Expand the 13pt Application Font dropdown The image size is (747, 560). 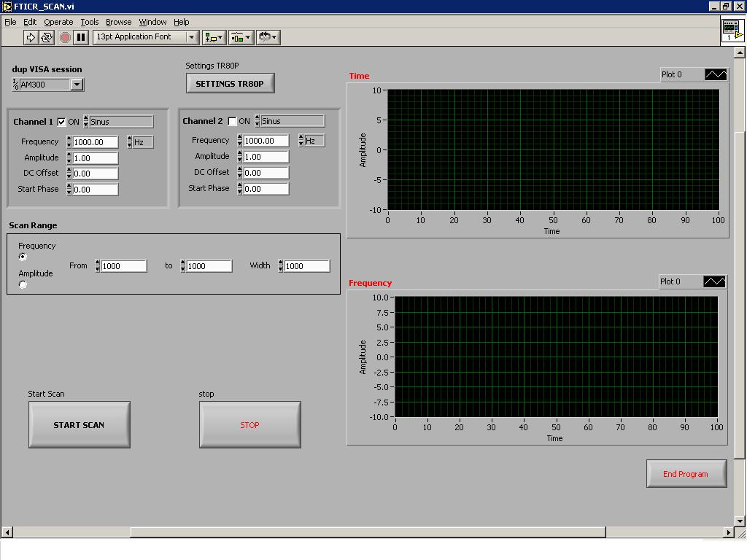(x=193, y=37)
